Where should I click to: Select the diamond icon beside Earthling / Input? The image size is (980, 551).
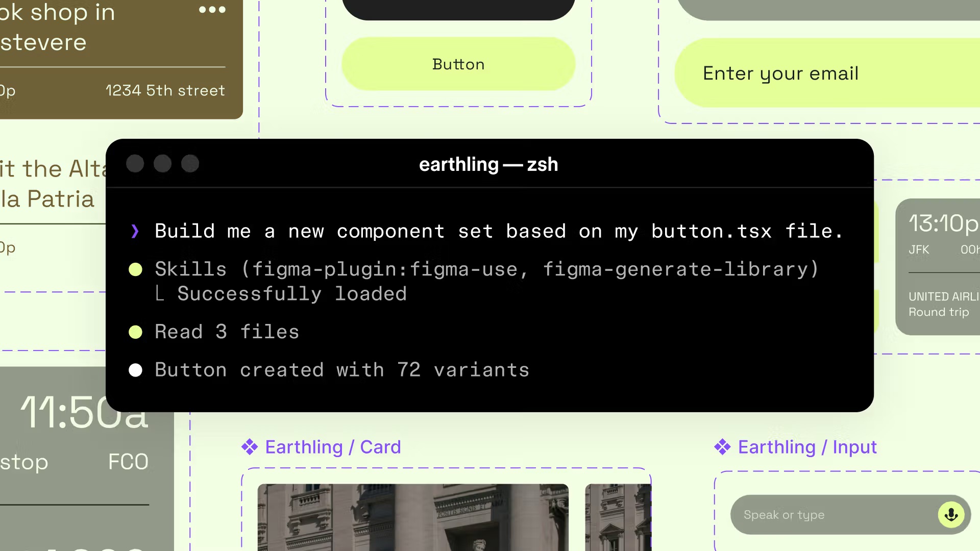723,446
